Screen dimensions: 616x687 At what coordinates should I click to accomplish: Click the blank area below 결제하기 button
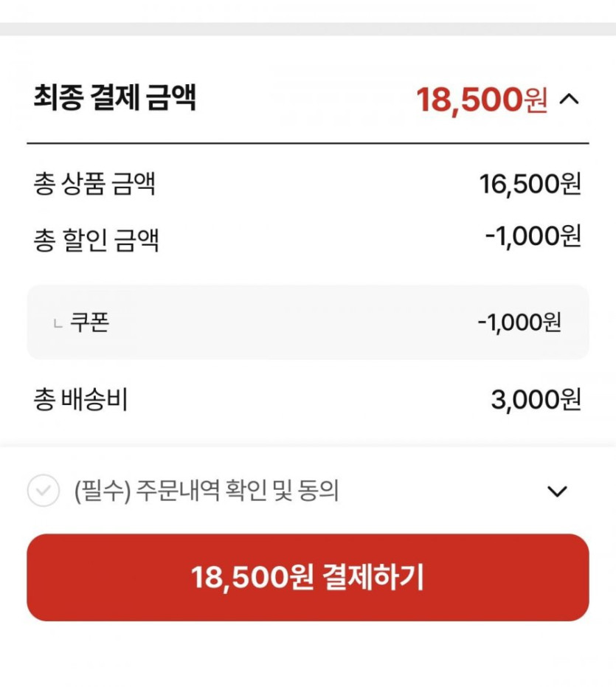[x=308, y=655]
